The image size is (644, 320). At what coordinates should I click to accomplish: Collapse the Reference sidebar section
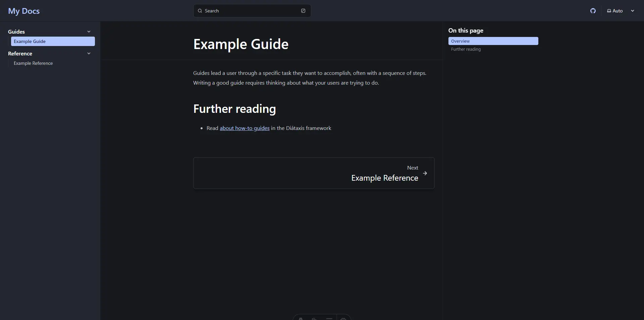(89, 53)
